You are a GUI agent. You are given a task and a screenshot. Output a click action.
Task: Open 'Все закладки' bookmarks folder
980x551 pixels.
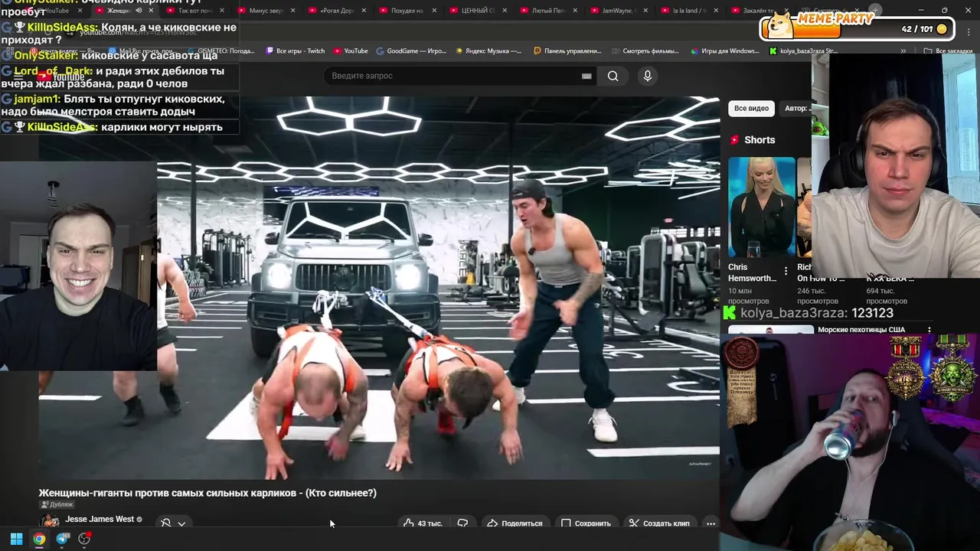click(x=948, y=51)
